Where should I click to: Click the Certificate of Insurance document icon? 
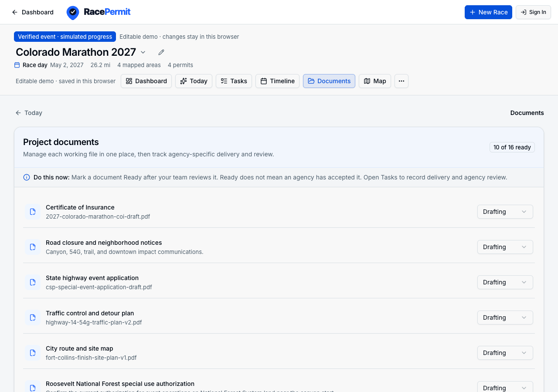(33, 212)
